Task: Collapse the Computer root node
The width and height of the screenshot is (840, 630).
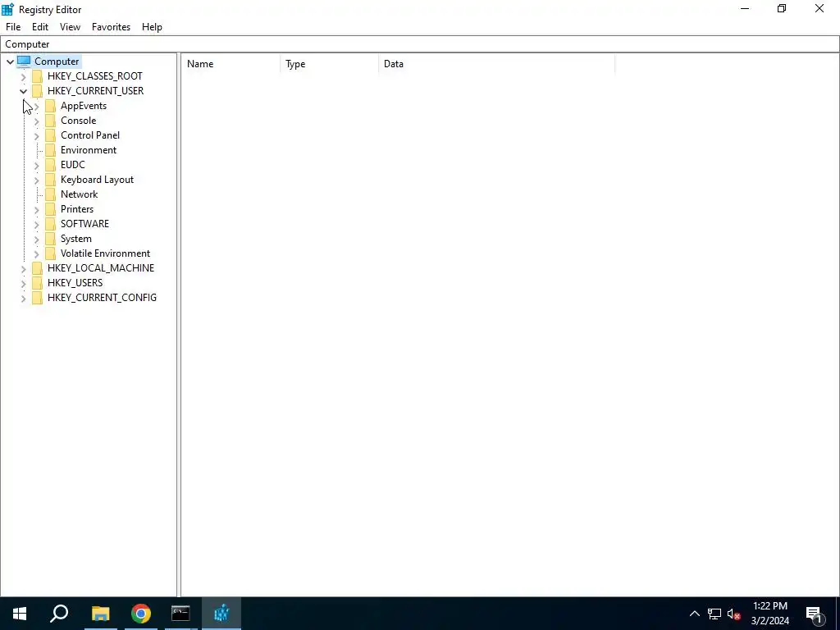Action: pyautogui.click(x=10, y=62)
